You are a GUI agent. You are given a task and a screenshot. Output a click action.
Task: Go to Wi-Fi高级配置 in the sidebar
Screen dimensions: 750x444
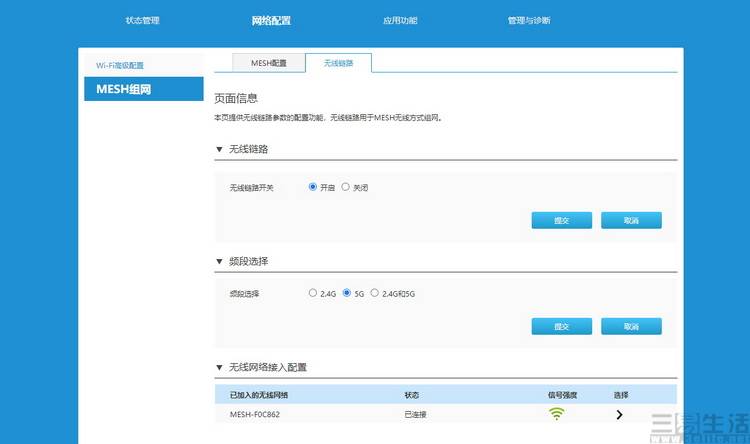coord(120,65)
